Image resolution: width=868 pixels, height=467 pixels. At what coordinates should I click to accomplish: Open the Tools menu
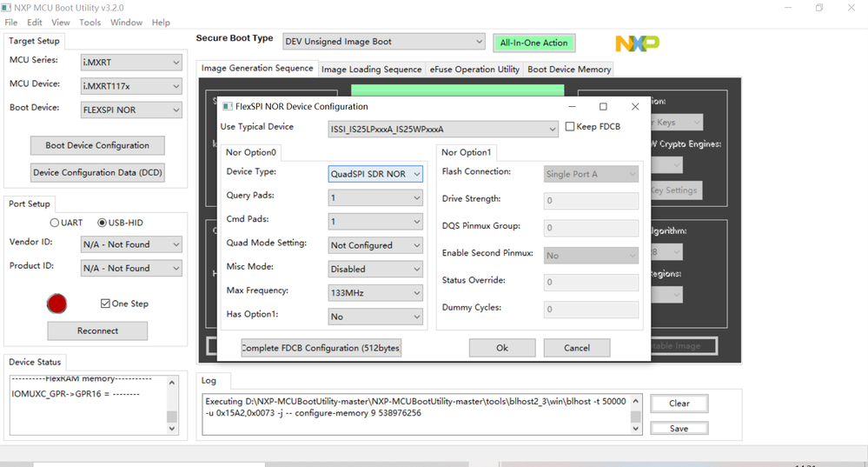[89, 23]
